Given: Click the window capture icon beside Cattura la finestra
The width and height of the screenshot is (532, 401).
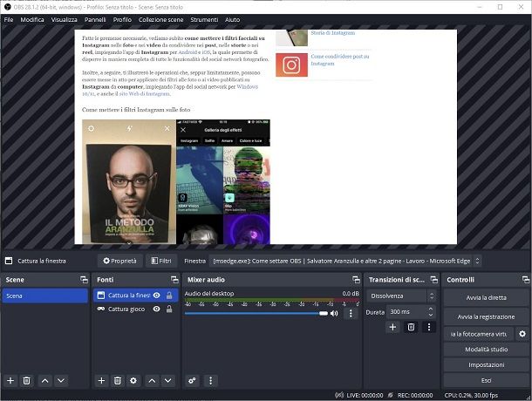Looking at the screenshot, I should coord(9,261).
